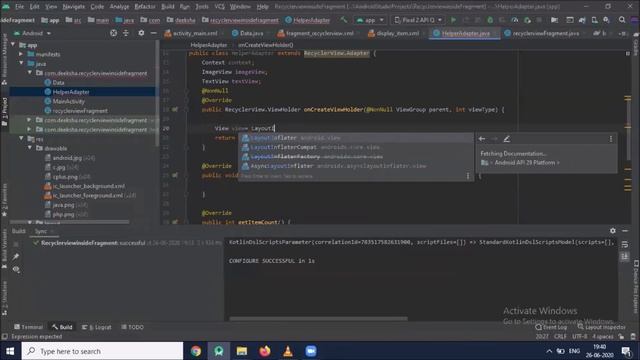Open Zoom from the taskbar

tap(311, 351)
